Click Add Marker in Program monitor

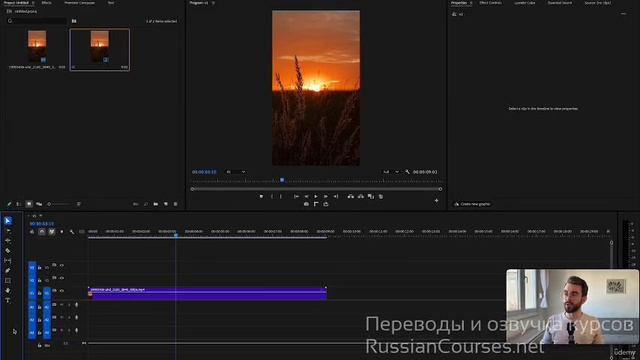point(261,196)
